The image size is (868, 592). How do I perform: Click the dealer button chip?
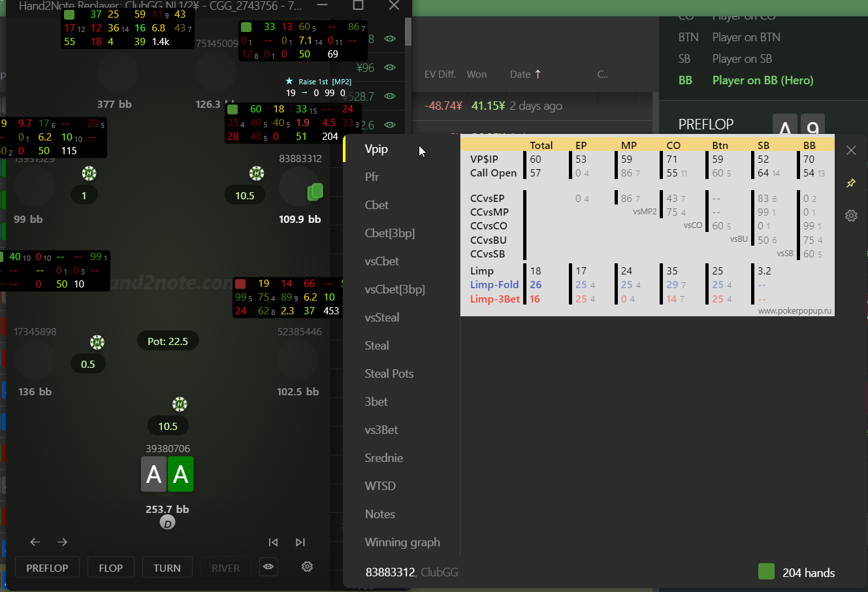tap(167, 523)
